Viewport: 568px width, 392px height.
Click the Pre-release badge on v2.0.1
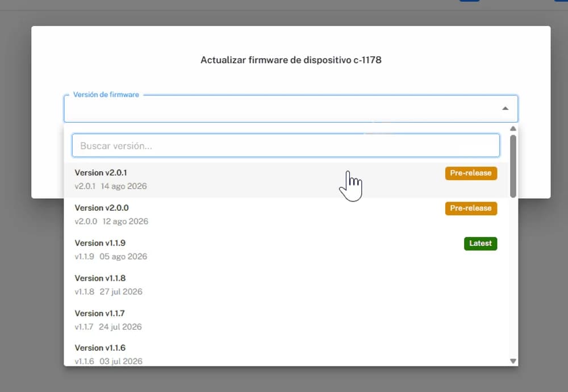(471, 173)
